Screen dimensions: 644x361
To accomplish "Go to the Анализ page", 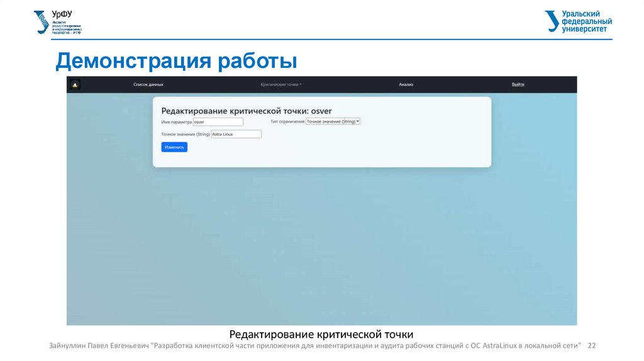I will point(406,85).
